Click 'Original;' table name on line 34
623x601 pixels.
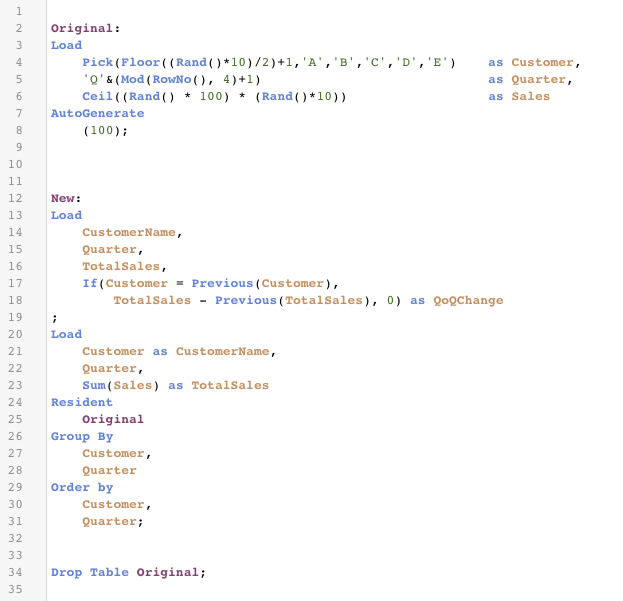(x=171, y=572)
